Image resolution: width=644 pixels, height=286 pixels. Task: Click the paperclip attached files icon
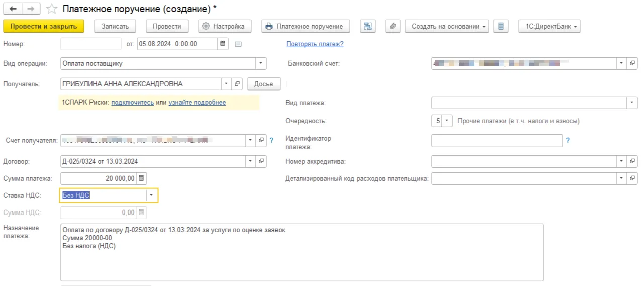coord(393,26)
